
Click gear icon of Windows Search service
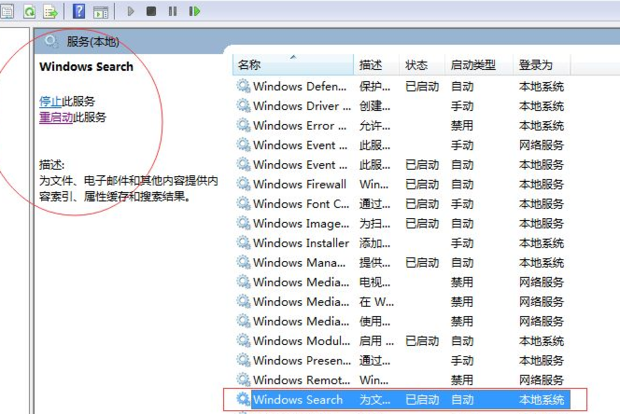(x=243, y=399)
